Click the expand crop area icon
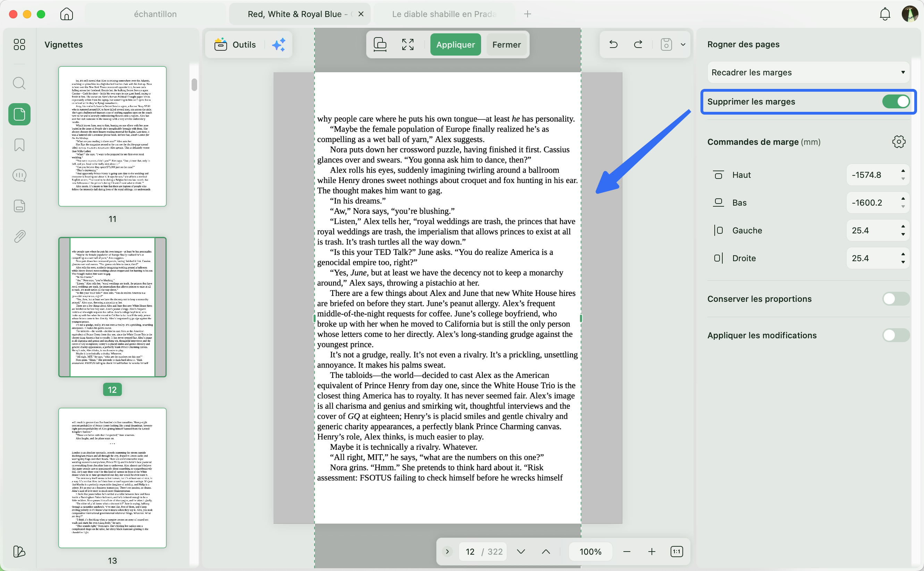The height and width of the screenshot is (571, 924). 408,44
